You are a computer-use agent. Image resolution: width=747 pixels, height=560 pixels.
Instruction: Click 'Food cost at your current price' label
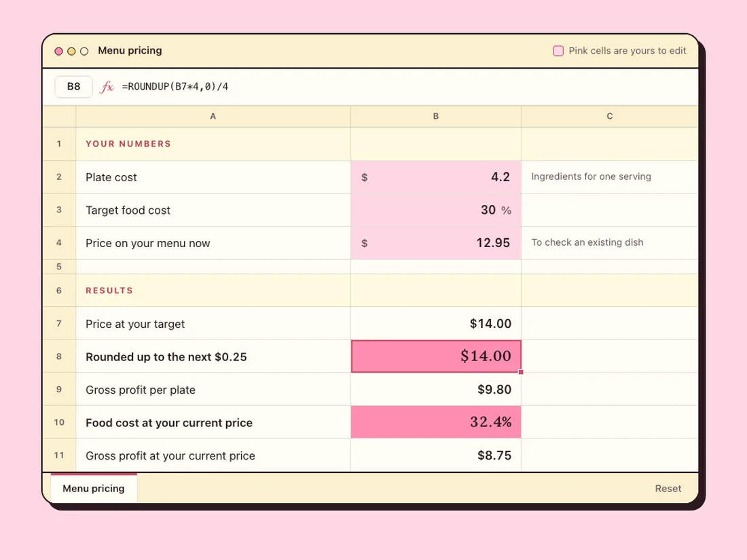click(x=169, y=423)
